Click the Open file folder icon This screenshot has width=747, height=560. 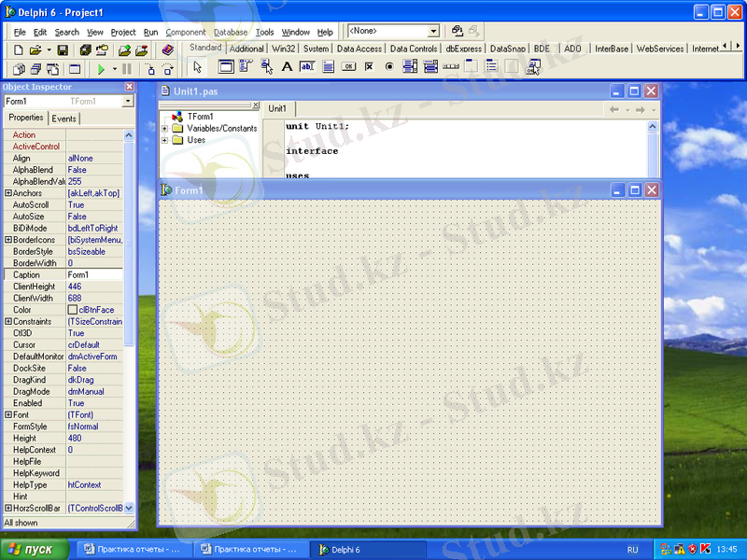pyautogui.click(x=35, y=50)
